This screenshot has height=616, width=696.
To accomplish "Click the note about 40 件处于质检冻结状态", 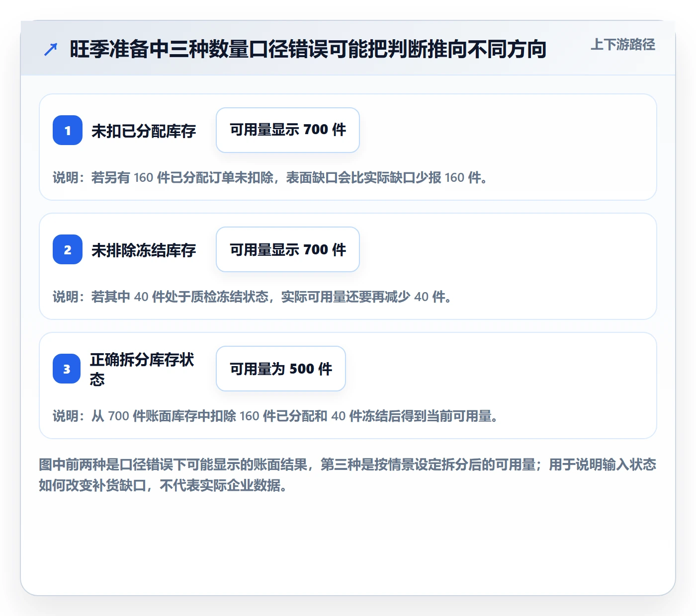I will pos(253,297).
